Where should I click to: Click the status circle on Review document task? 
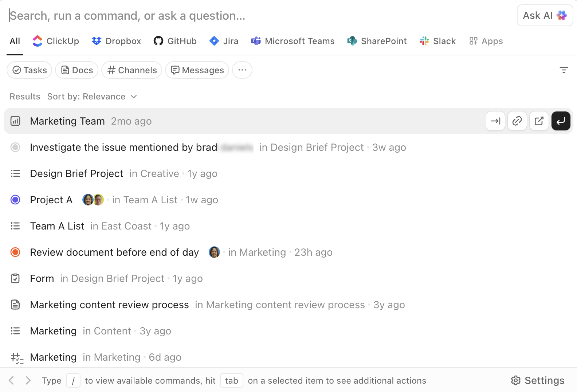[x=15, y=252]
